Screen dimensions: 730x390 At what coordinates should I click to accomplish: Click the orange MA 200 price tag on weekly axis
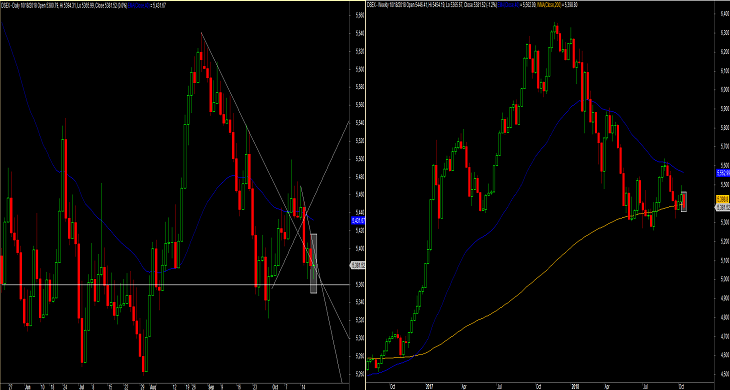tap(722, 199)
